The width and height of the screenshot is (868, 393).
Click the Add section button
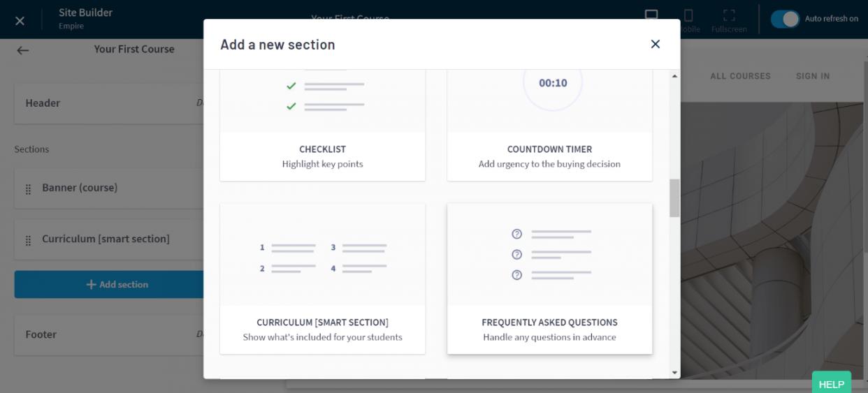(x=110, y=285)
